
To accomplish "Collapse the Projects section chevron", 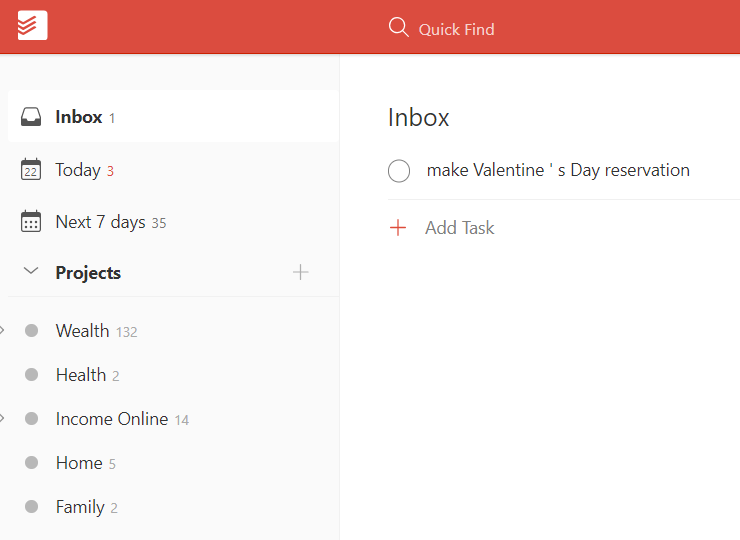I will click(x=31, y=272).
